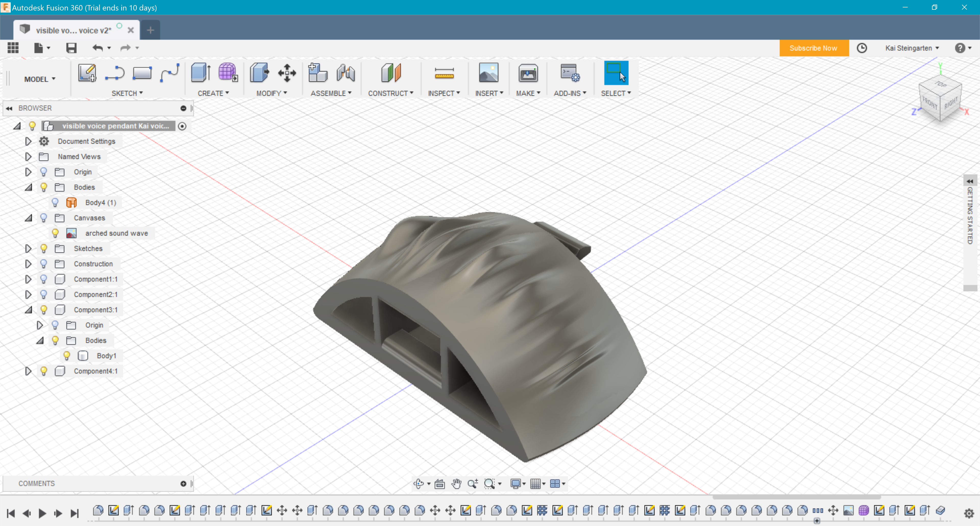Open the INSPECT menu

(x=444, y=93)
